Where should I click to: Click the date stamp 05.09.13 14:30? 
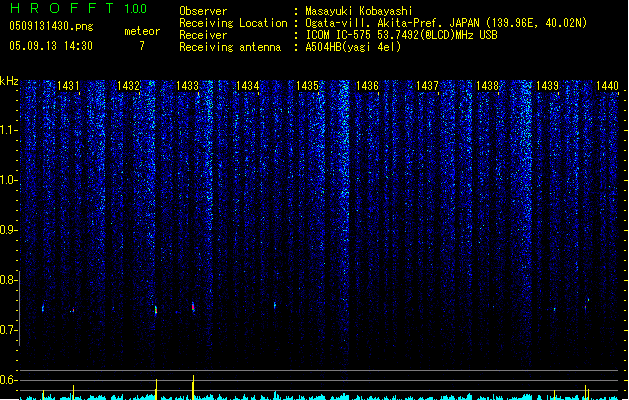[51, 46]
